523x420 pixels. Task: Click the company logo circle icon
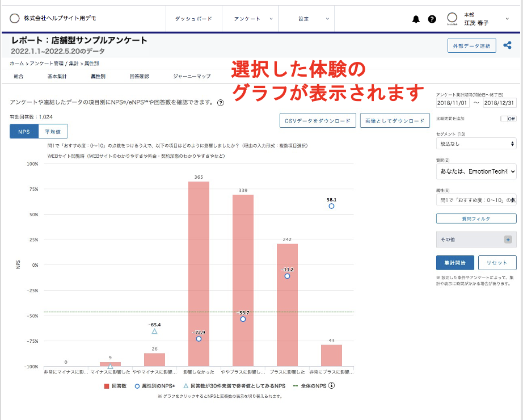[x=14, y=18]
